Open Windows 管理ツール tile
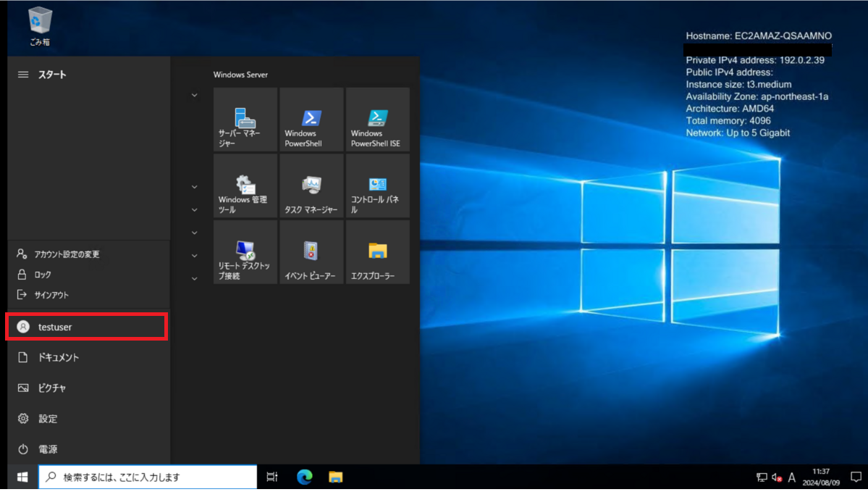This screenshot has height=492, width=868. [x=245, y=185]
